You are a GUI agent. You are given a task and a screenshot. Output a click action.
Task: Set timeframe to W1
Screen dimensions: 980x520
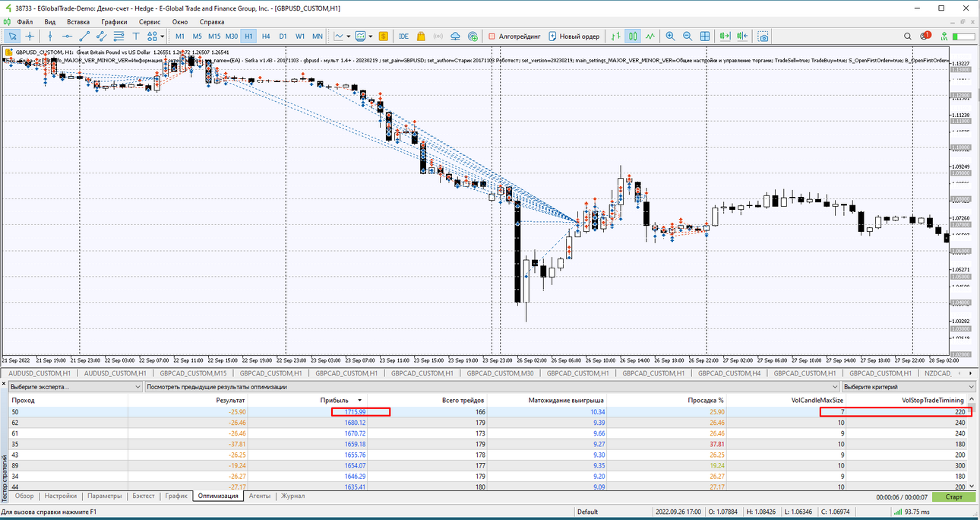[300, 36]
